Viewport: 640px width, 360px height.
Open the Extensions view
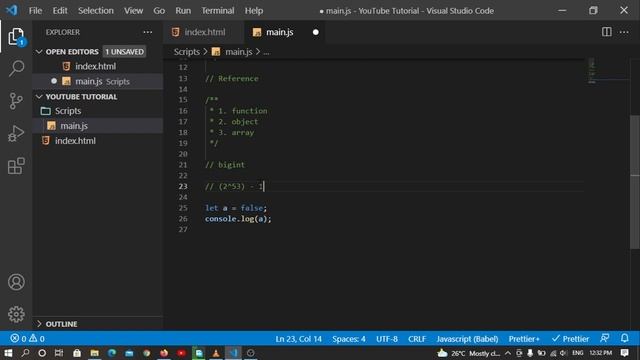point(16,166)
